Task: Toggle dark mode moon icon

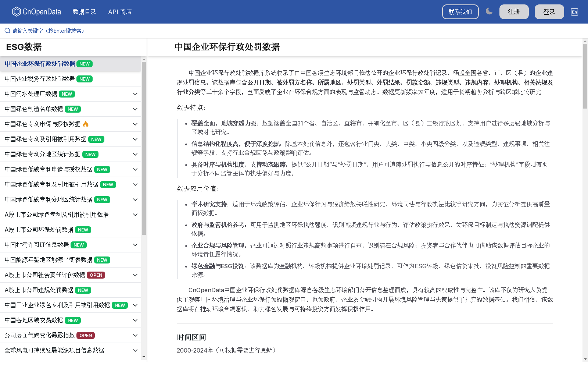Action: [489, 11]
